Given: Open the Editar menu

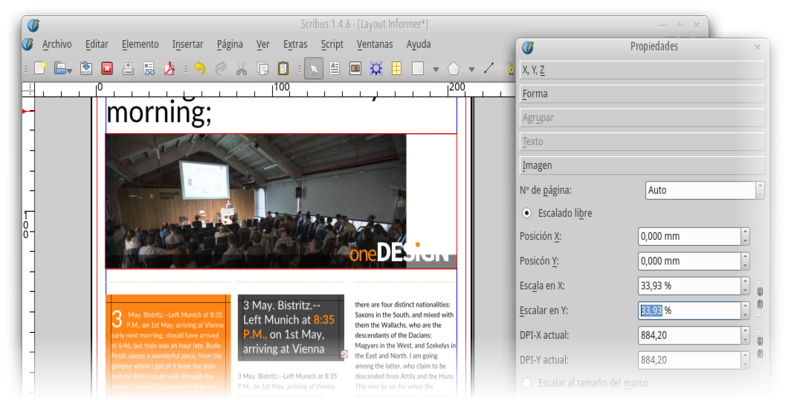Looking at the screenshot, I should click(96, 44).
